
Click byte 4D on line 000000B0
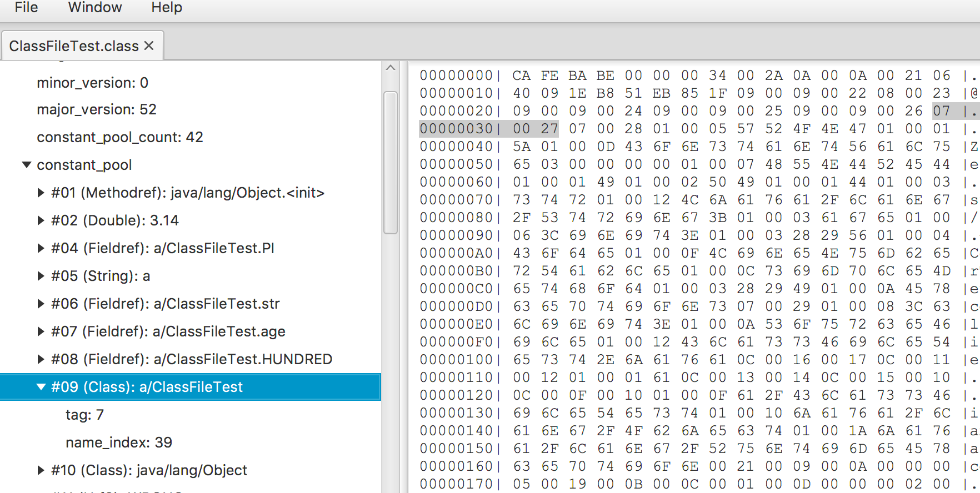click(x=942, y=271)
